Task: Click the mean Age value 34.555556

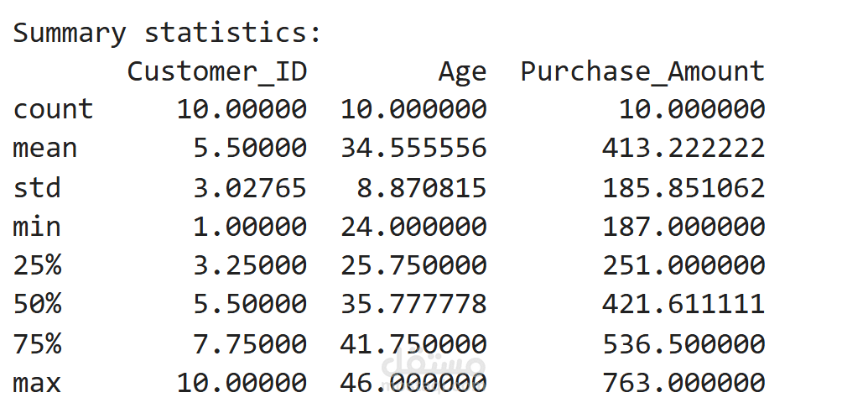Action: pyautogui.click(x=413, y=149)
